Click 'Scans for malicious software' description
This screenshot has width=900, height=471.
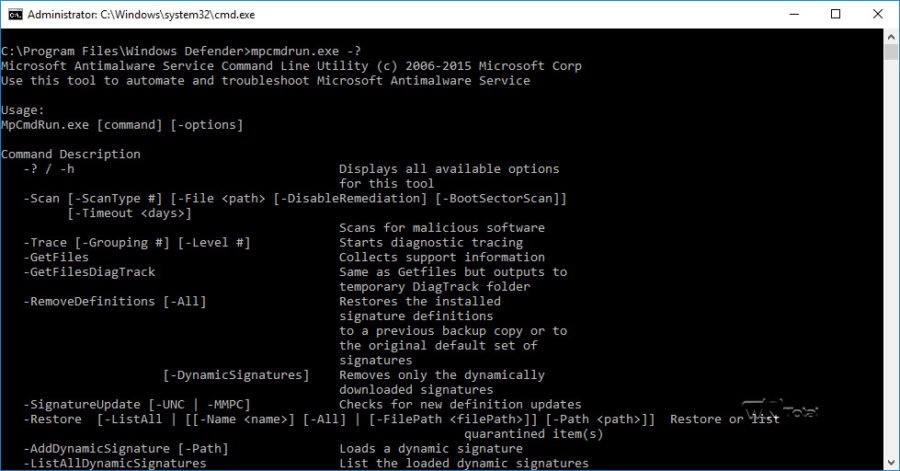click(441, 228)
